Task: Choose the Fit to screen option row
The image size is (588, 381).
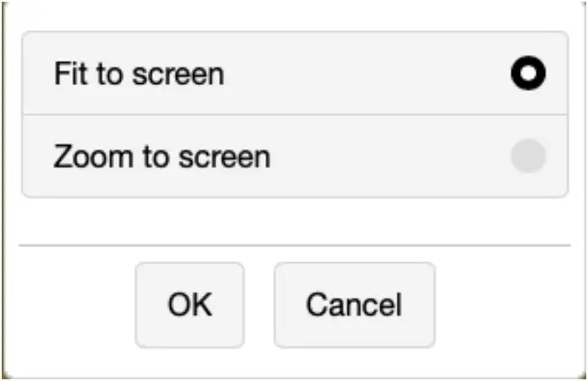Action: tap(294, 74)
